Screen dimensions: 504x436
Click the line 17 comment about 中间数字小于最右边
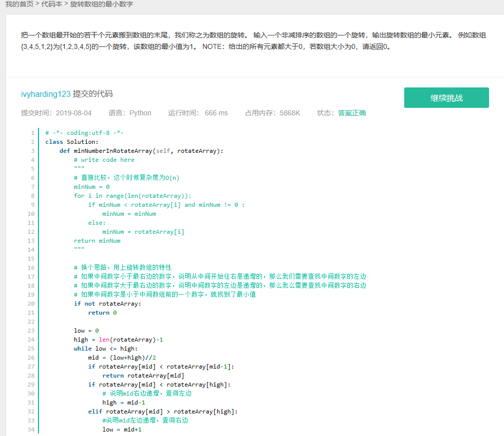coord(220,276)
